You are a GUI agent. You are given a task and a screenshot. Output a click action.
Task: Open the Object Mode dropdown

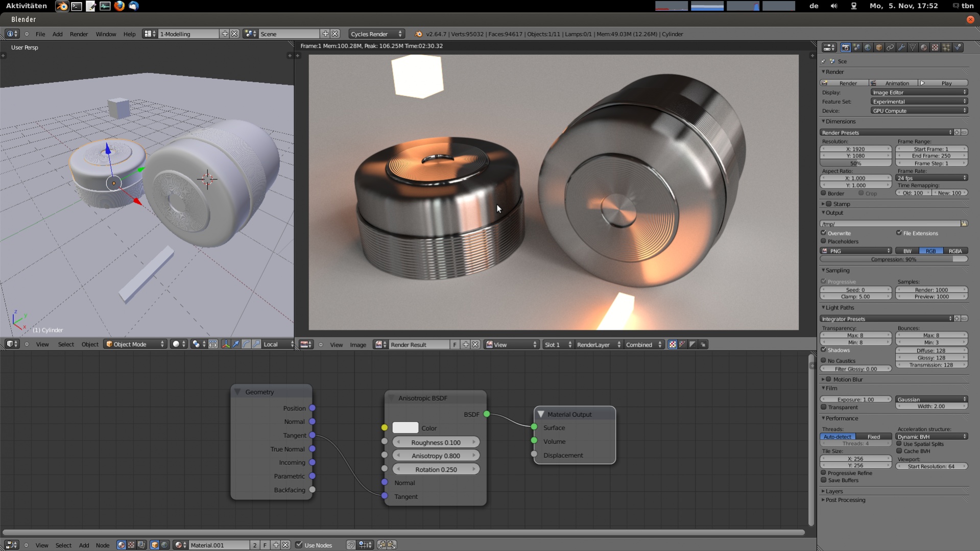point(135,344)
